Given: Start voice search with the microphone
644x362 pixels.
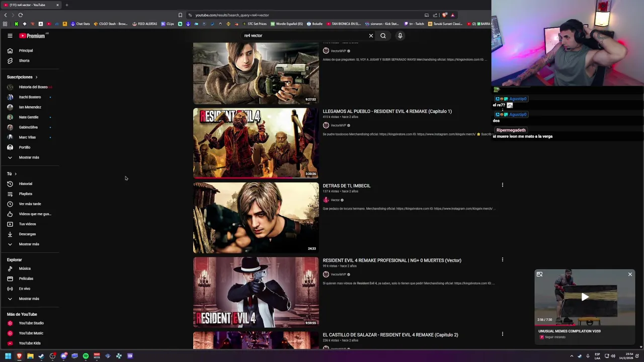Looking at the screenshot, I should point(400,36).
